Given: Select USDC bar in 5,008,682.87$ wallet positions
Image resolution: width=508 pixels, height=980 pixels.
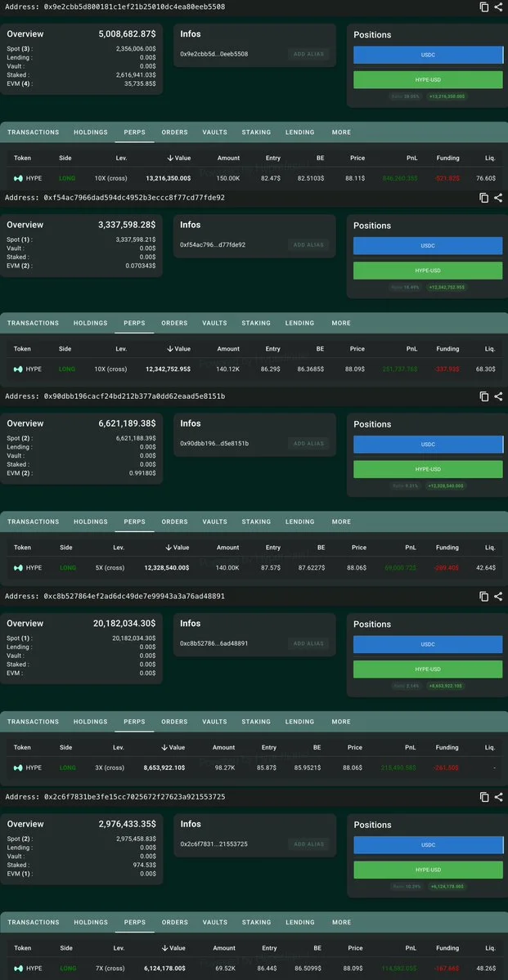Looking at the screenshot, I should click(428, 55).
